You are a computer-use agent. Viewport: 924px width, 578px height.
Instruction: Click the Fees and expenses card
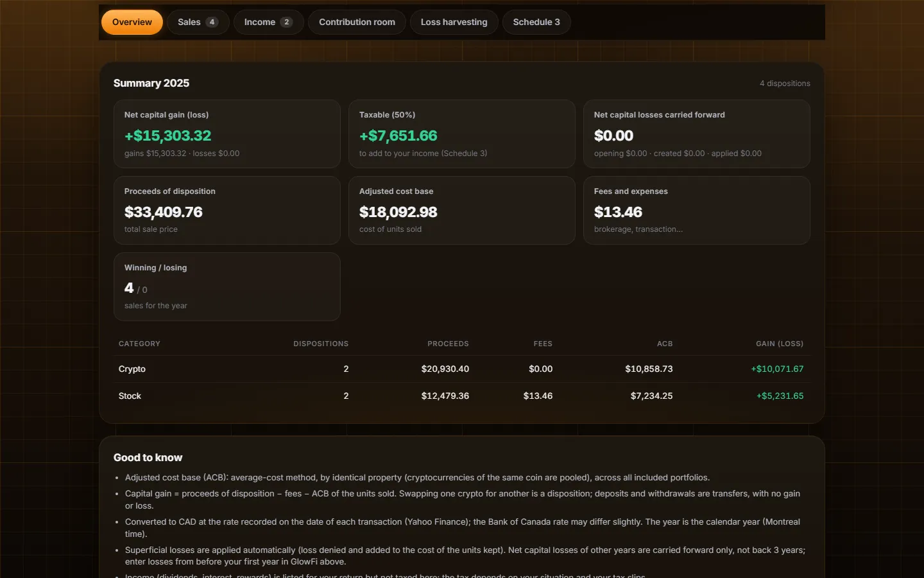pyautogui.click(x=697, y=210)
